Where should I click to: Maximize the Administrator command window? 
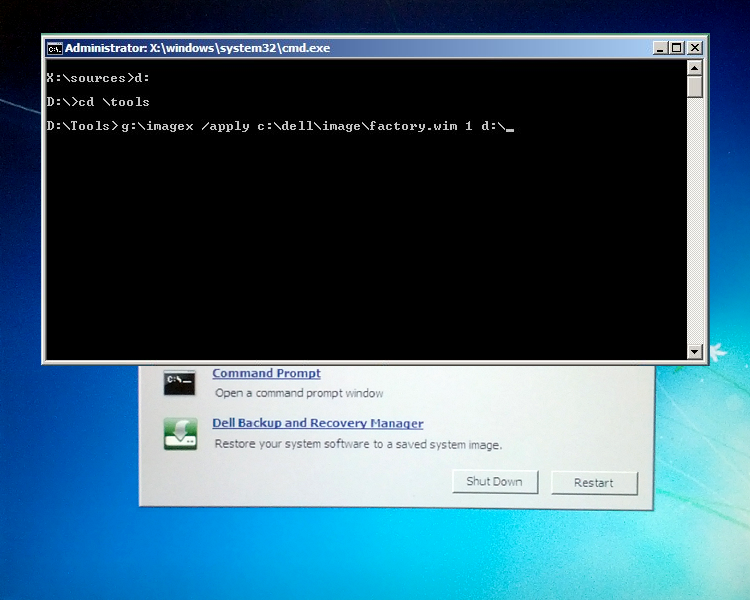677,48
